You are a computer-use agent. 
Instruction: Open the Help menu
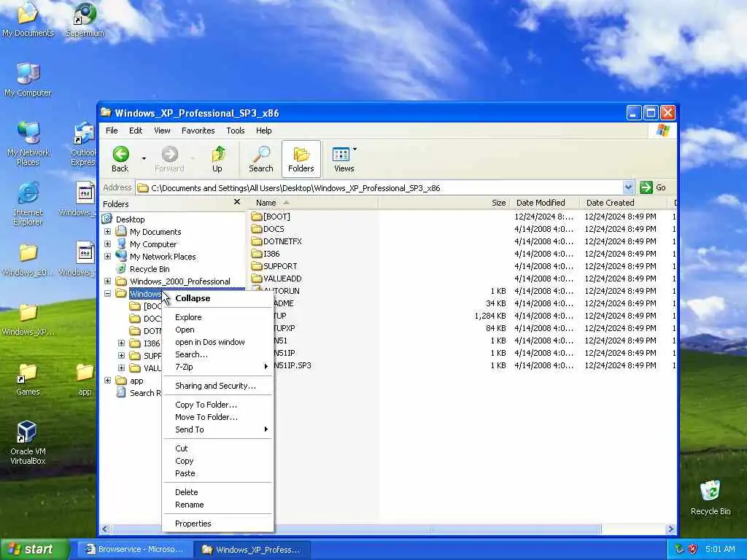coord(263,131)
